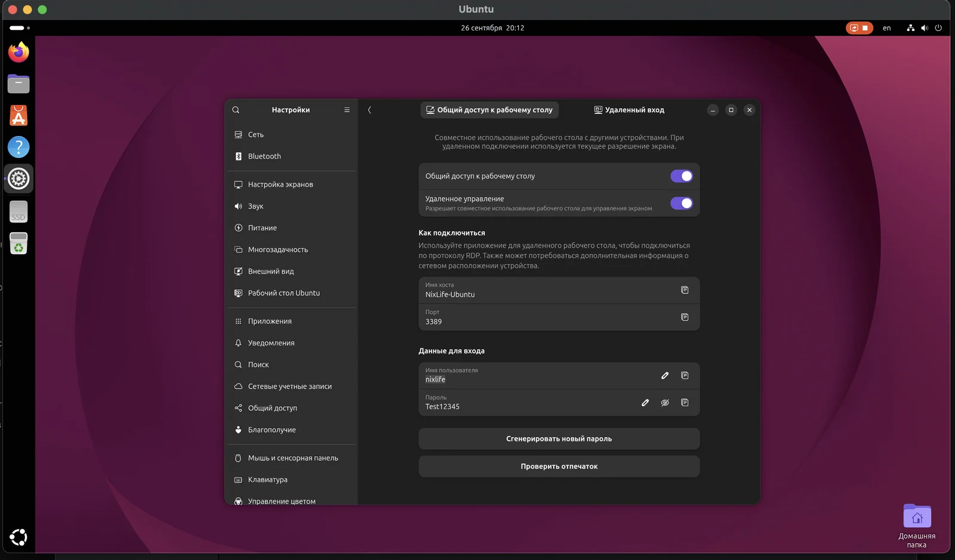Click Activities workspace indicator pill

19,28
